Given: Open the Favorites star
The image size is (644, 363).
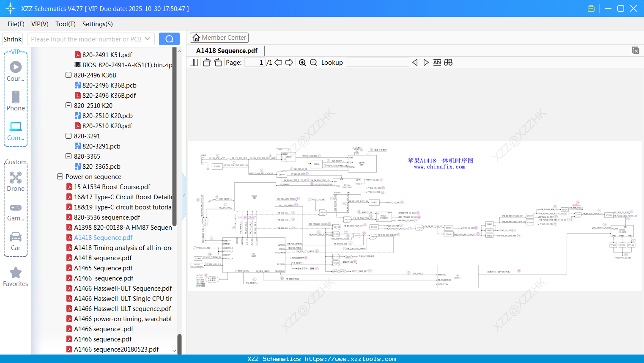Looking at the screenshot, I should pos(16,277).
